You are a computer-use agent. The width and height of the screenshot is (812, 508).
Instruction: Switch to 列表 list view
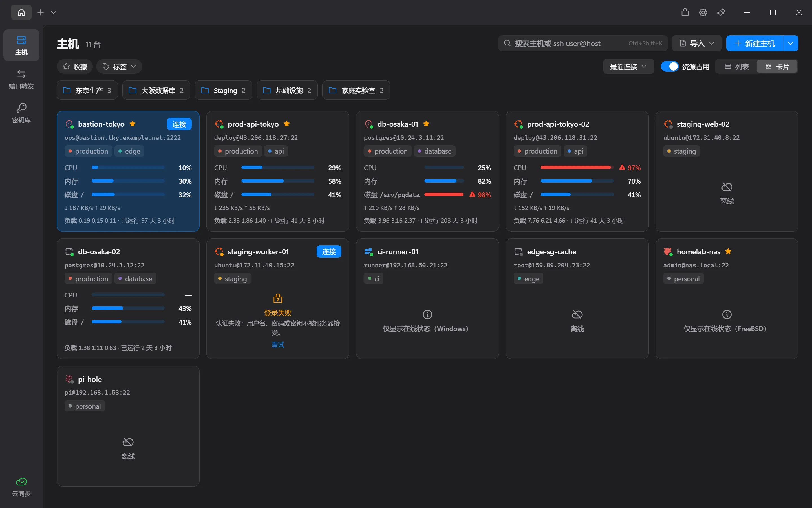click(736, 67)
